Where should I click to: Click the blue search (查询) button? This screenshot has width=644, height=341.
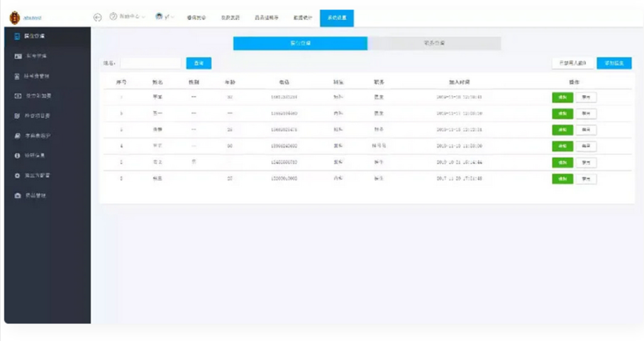199,64
